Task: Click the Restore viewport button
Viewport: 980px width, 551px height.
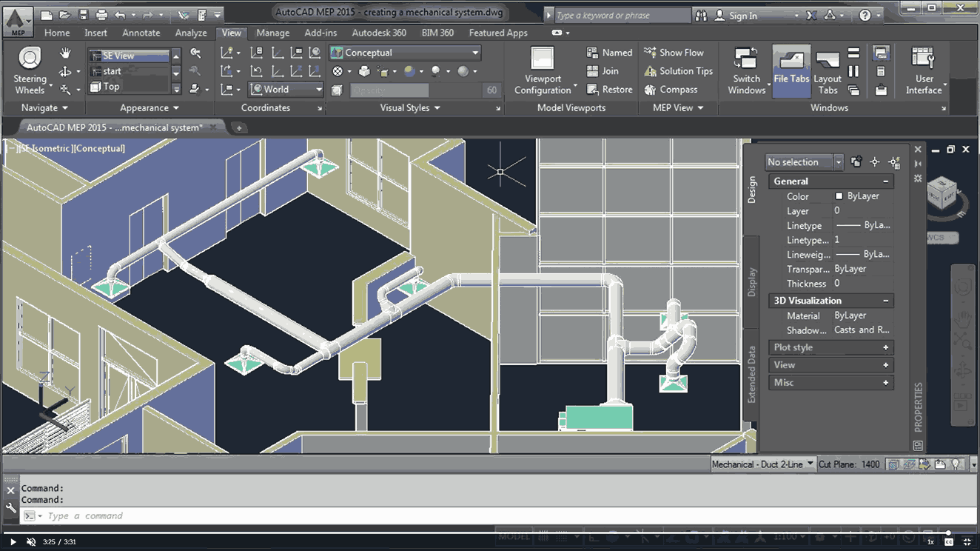Action: [x=609, y=90]
